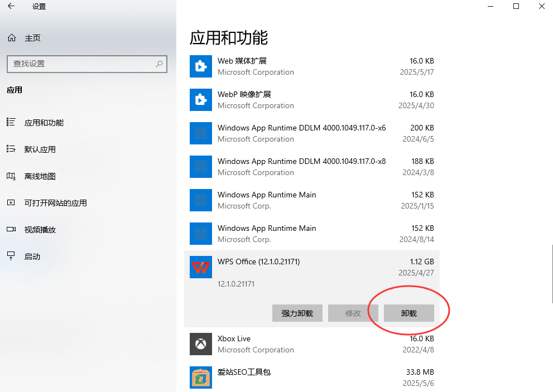
Task: Go to 默认应用 settings page
Action: [x=40, y=149]
